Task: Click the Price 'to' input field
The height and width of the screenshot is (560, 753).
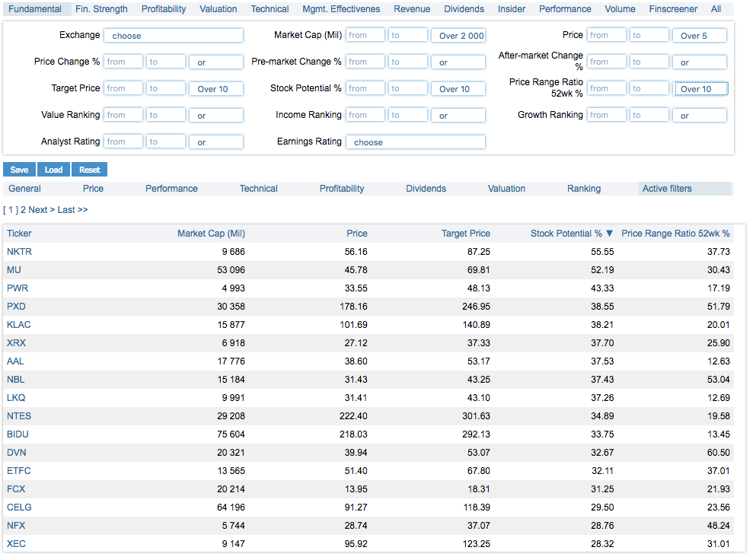Action: point(648,35)
